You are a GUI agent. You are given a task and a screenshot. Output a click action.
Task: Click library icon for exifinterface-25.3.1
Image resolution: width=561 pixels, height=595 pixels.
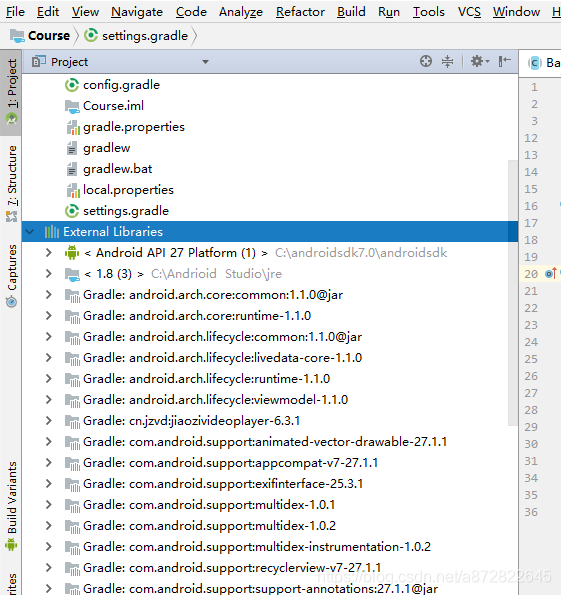coord(72,485)
